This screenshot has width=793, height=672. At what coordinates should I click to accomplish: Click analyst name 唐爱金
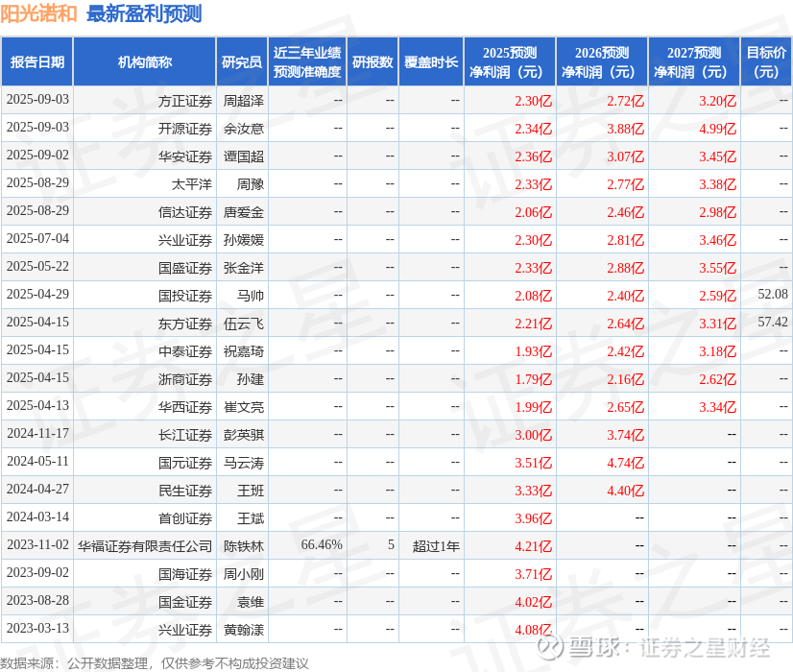[x=244, y=212]
